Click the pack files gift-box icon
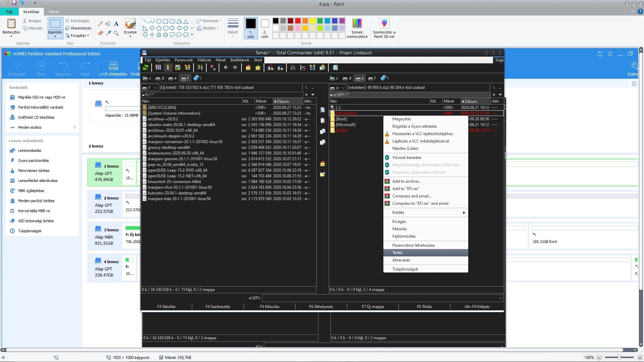The image size is (644, 362). click(x=248, y=67)
